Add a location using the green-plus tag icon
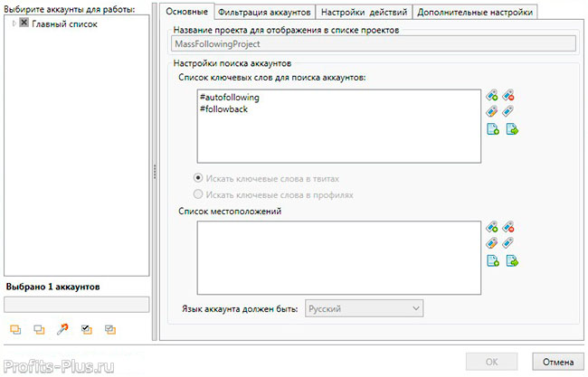The height and width of the screenshot is (377, 588). (x=492, y=227)
